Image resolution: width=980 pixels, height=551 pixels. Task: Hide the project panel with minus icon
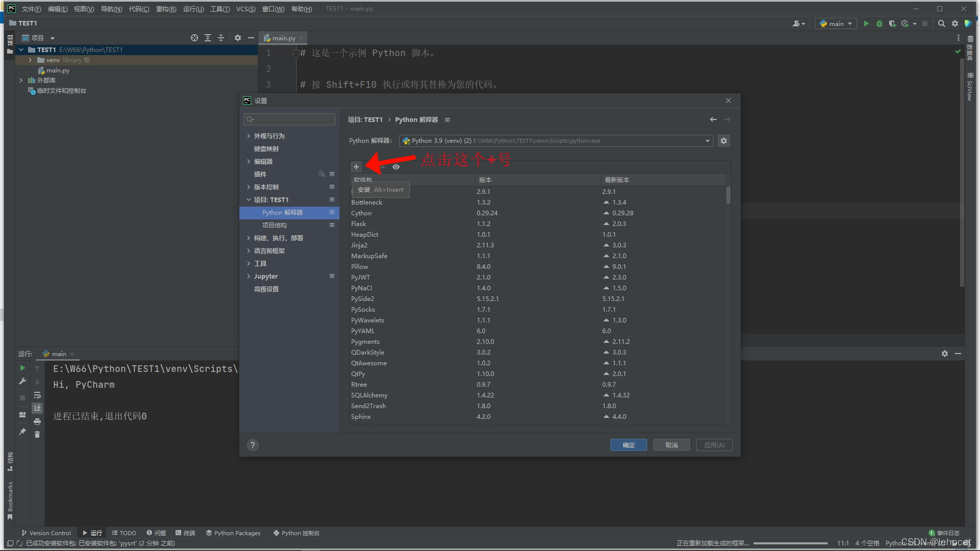[251, 38]
